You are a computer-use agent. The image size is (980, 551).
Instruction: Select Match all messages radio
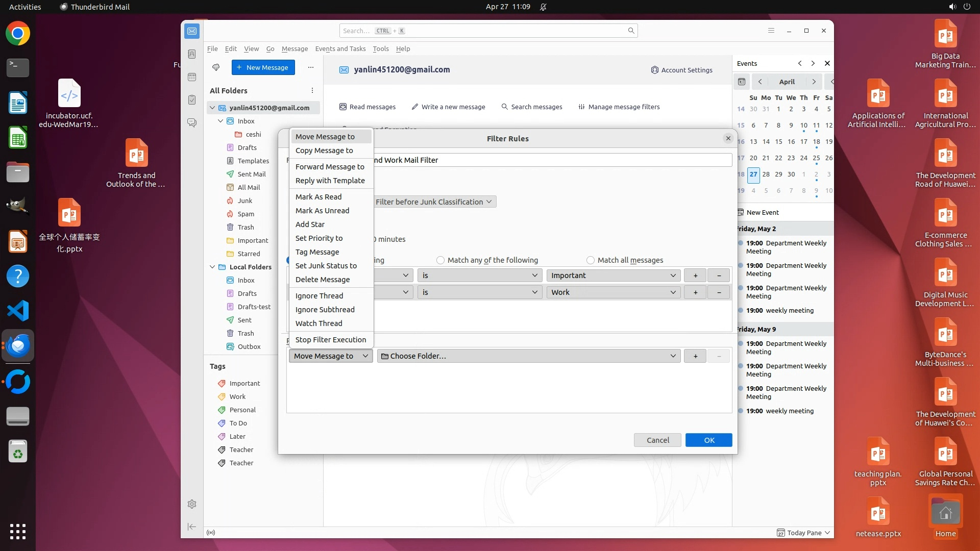[591, 260]
